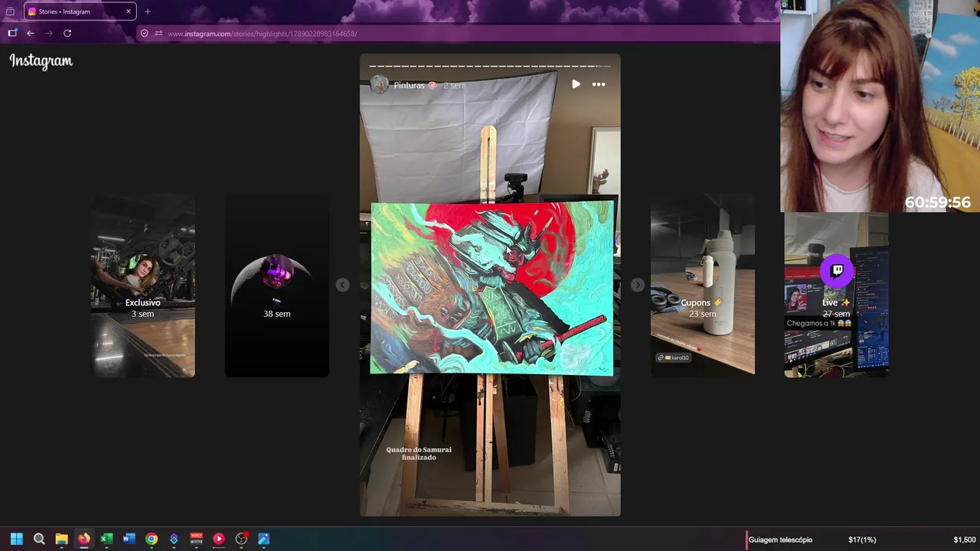Screen dimensions: 980x551
Task: Open a new browser tab
Action: [x=148, y=11]
